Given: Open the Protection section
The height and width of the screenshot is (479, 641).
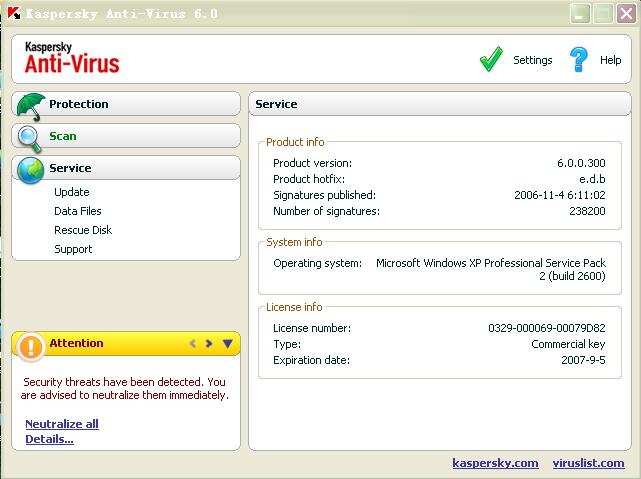Looking at the screenshot, I should pyautogui.click(x=126, y=104).
